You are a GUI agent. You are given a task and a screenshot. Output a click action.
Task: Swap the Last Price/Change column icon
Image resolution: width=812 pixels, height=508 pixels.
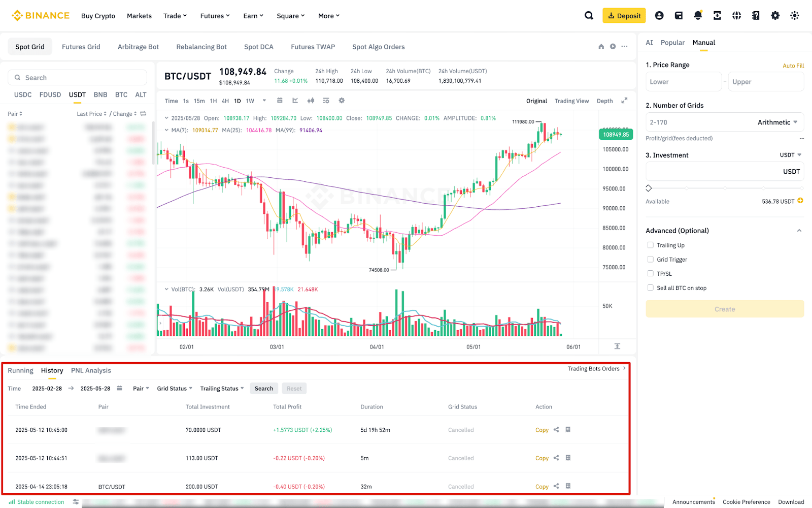pyautogui.click(x=143, y=114)
